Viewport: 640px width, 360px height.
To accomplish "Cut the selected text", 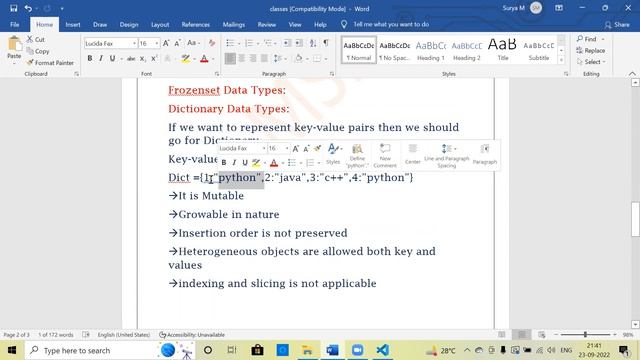I will [x=36, y=40].
